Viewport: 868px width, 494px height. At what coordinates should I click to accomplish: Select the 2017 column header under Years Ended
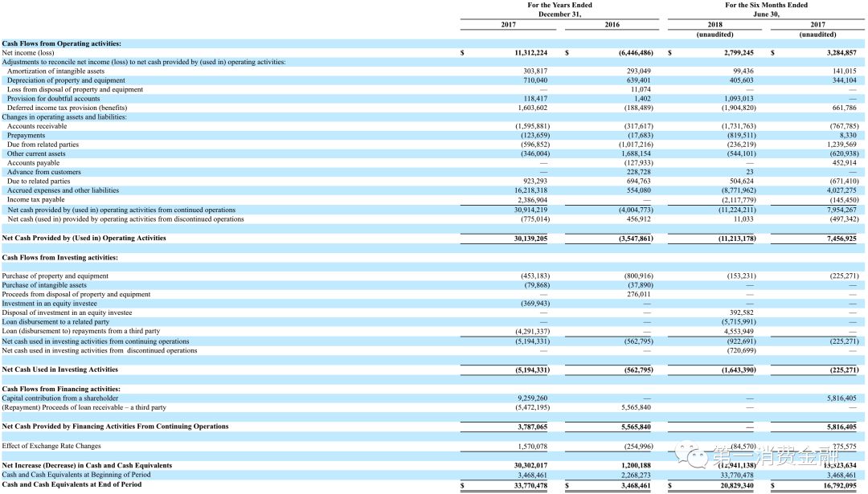coord(507,25)
